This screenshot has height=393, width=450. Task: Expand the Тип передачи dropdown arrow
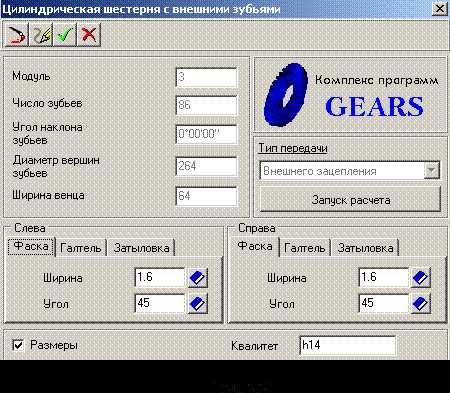[x=432, y=171]
